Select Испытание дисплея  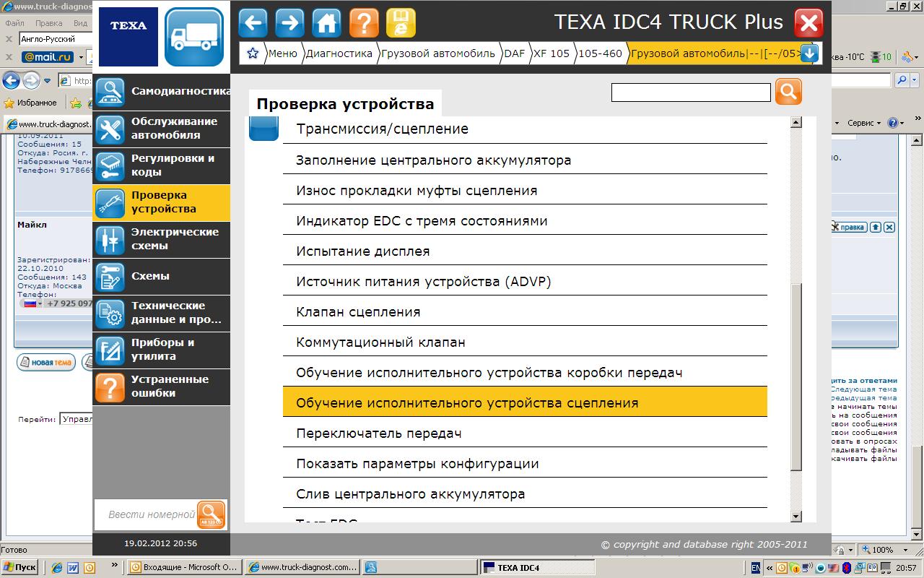(x=525, y=251)
